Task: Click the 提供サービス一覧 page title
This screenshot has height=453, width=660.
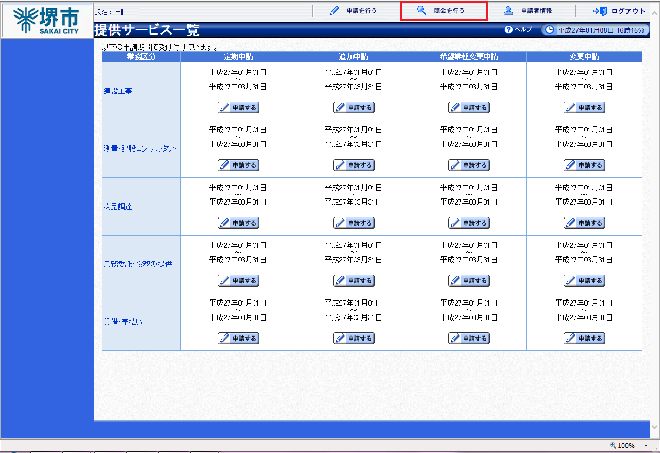Action: pos(146,30)
